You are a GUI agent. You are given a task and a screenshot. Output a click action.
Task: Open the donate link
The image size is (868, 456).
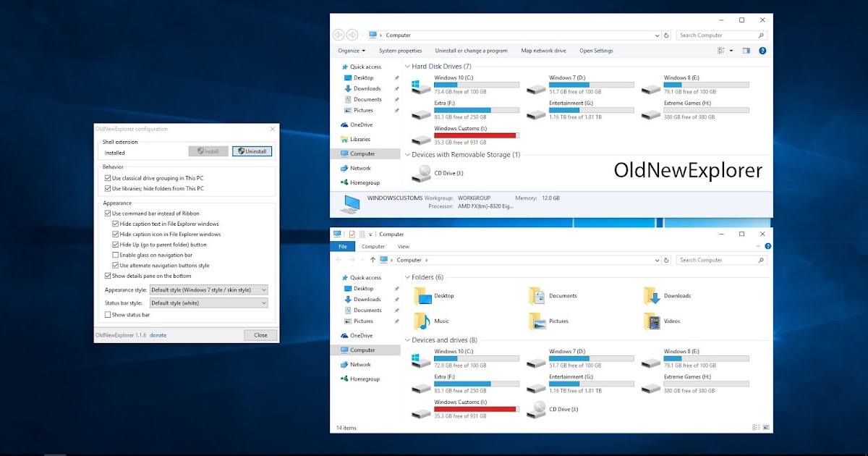point(158,335)
